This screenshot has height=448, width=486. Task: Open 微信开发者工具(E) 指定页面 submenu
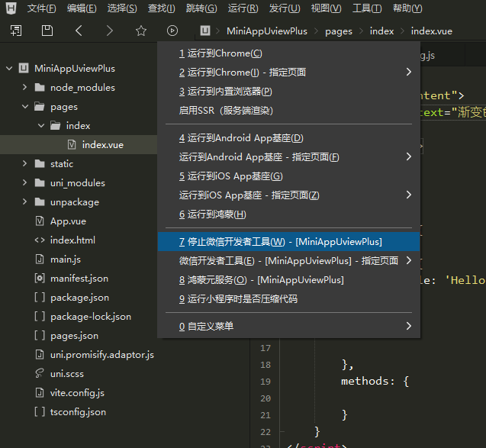pos(289,261)
